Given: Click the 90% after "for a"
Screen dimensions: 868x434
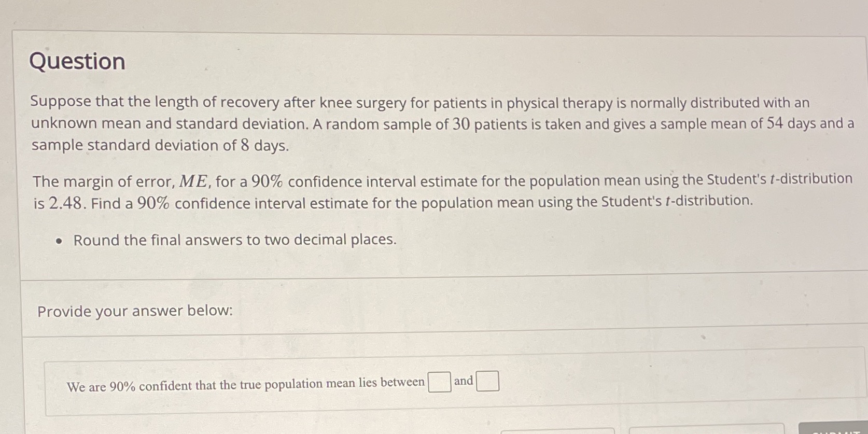Looking at the screenshot, I should [x=268, y=181].
